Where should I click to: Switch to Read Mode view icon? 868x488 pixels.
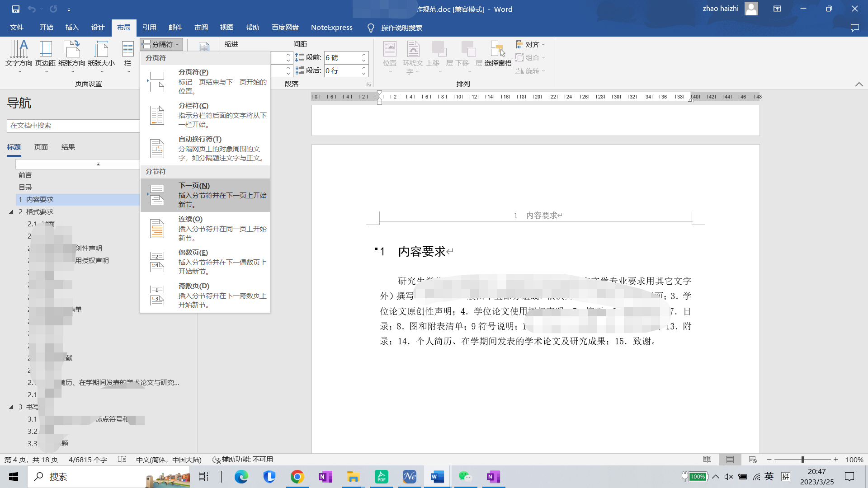708,460
